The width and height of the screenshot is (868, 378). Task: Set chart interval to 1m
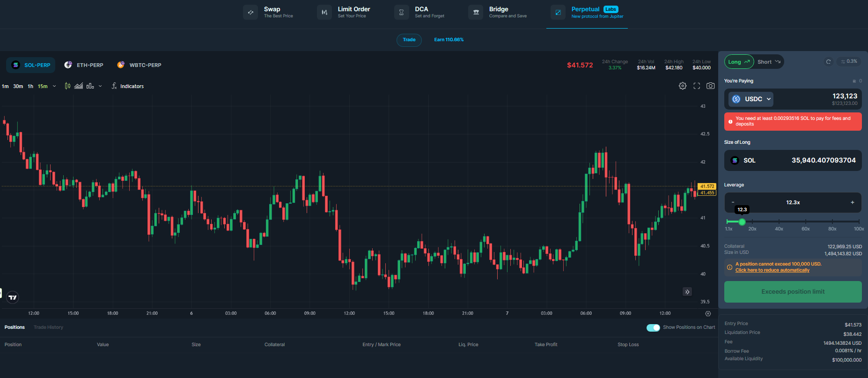(x=5, y=86)
